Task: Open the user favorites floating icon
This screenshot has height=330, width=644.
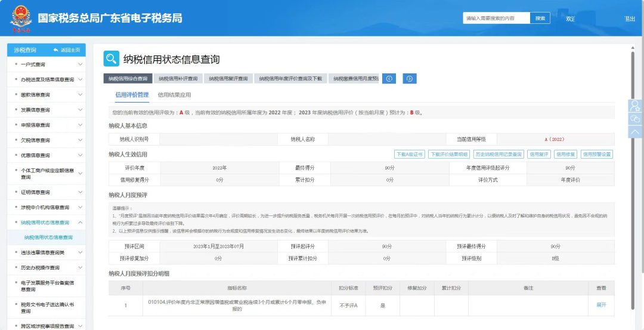Action: [636, 106]
